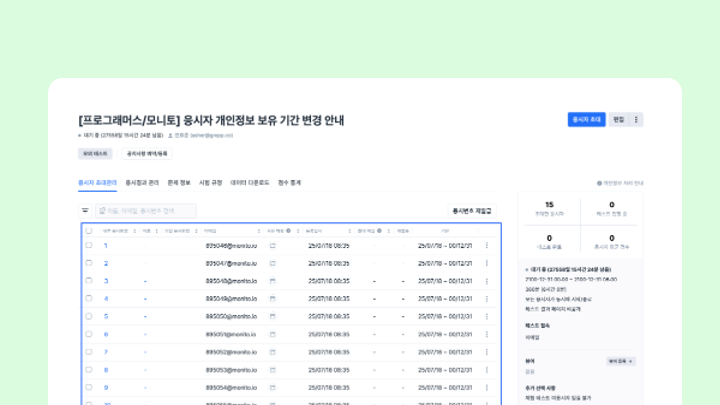This screenshot has width=720, height=405.
Task: Click the mail status icon in row 8
Action: pyautogui.click(x=272, y=370)
